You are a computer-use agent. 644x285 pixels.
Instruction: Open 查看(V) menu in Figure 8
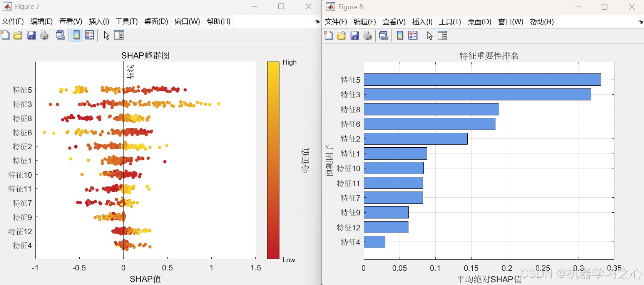tap(394, 22)
